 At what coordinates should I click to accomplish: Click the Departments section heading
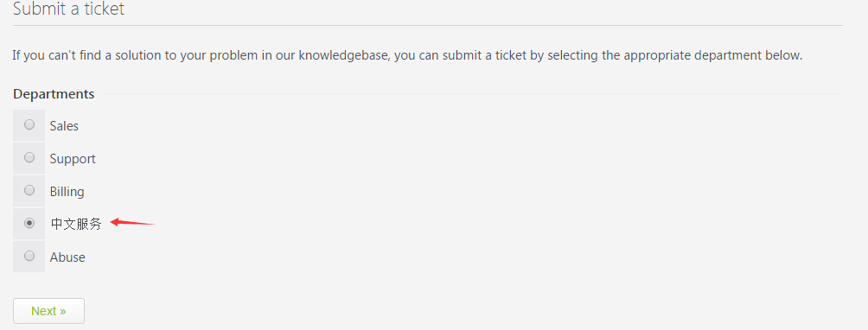click(x=54, y=94)
